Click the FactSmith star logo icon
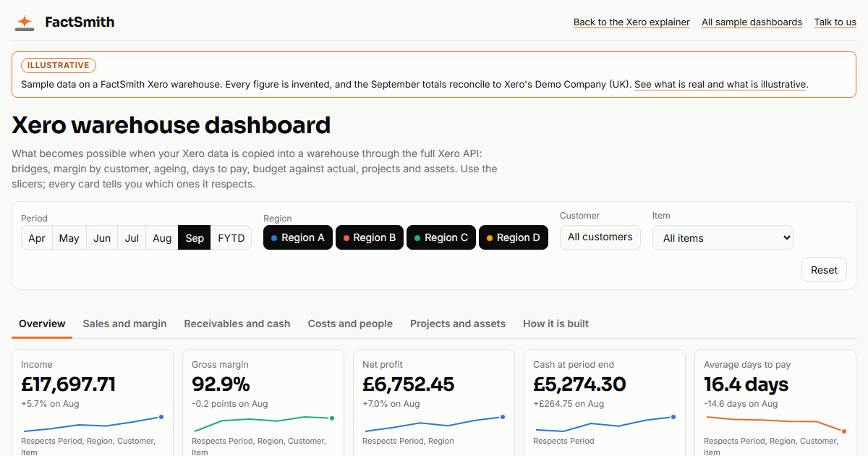Screen dimensions: 868x456 point(25,22)
